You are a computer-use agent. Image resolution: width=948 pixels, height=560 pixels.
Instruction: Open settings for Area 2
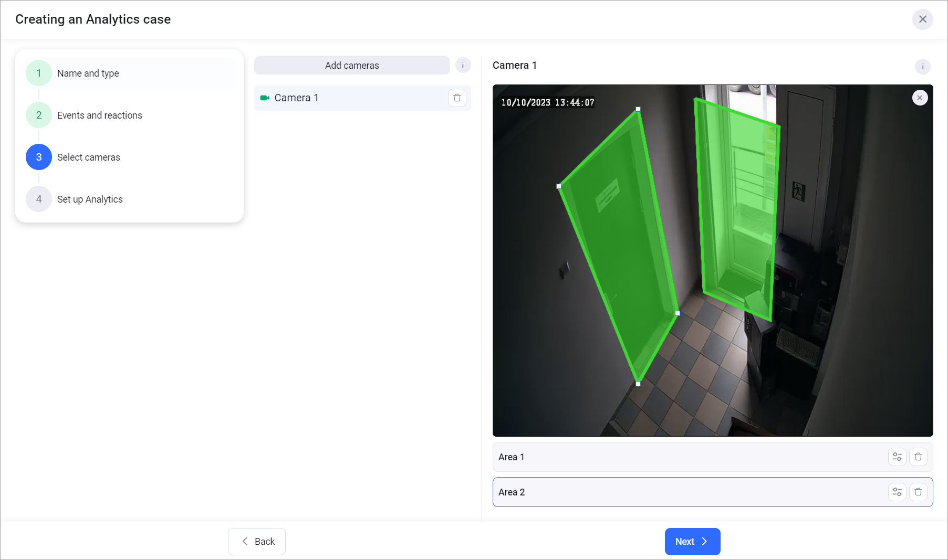point(897,492)
